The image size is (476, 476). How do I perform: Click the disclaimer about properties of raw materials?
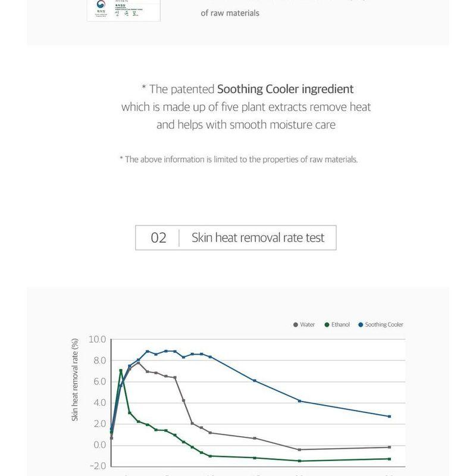tap(239, 159)
